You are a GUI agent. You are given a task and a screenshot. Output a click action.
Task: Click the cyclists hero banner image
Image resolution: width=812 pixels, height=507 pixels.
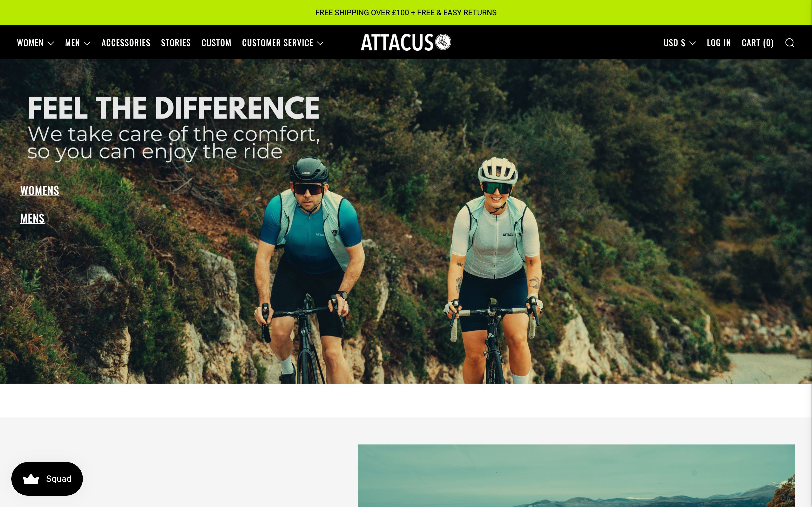coord(406,221)
